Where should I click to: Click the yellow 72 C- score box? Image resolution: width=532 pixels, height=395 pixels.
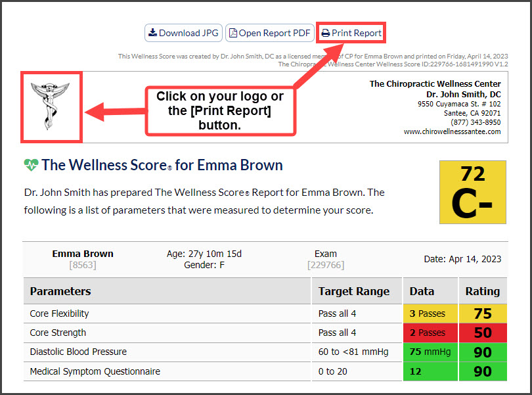point(473,192)
